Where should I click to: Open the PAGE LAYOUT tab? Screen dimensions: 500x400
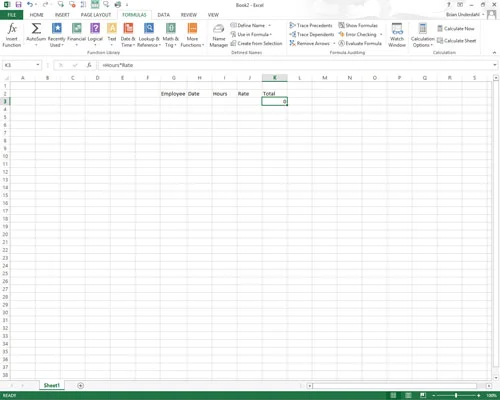96,15
